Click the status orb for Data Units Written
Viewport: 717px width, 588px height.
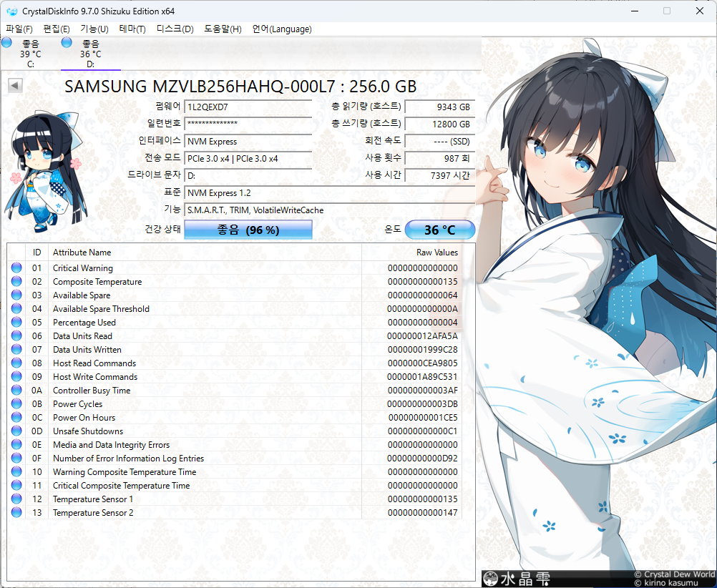(16, 349)
